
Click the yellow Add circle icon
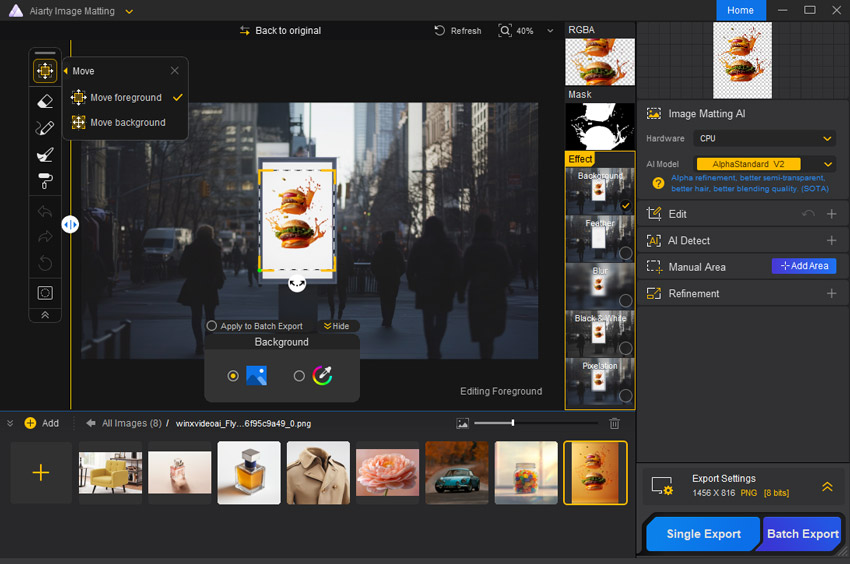(x=30, y=423)
